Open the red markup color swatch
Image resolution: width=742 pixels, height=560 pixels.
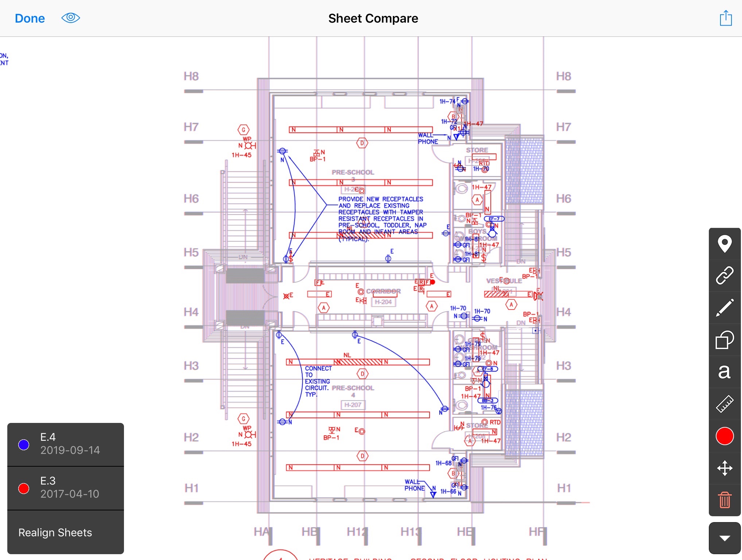724,436
